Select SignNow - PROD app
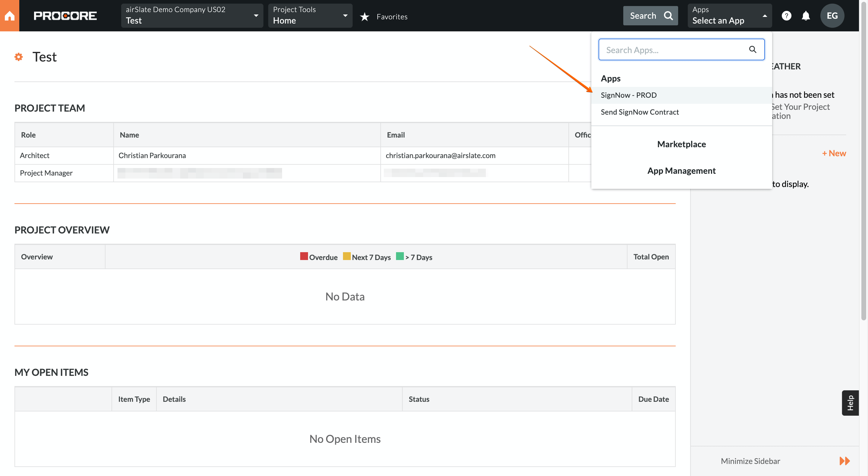This screenshot has width=868, height=476. coord(681,95)
